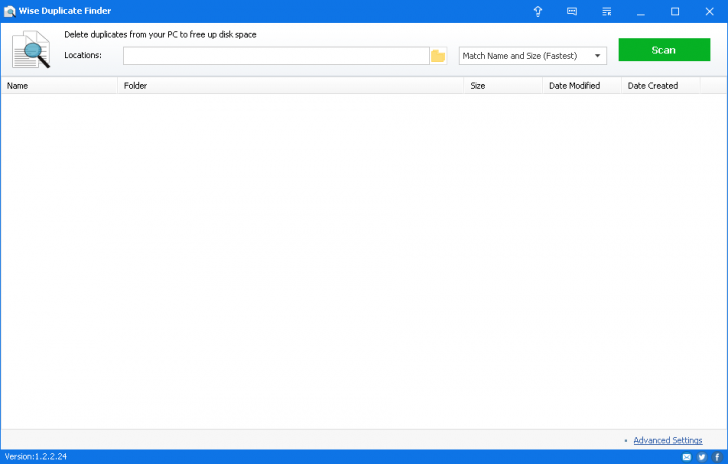This screenshot has height=464, width=728.
Task: Maximize the Wise Duplicate Finder window
Action: [675, 11]
